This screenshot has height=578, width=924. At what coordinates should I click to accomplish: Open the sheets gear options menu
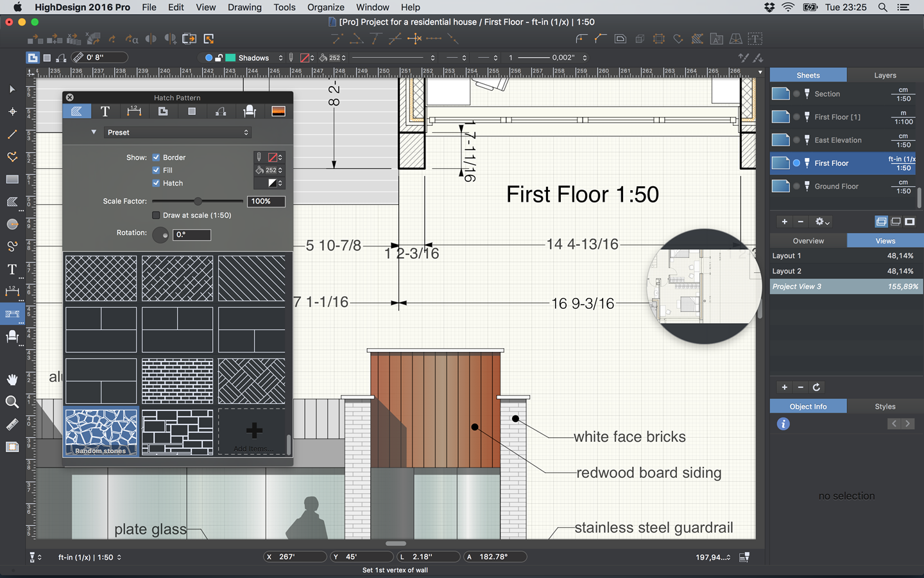[821, 222]
